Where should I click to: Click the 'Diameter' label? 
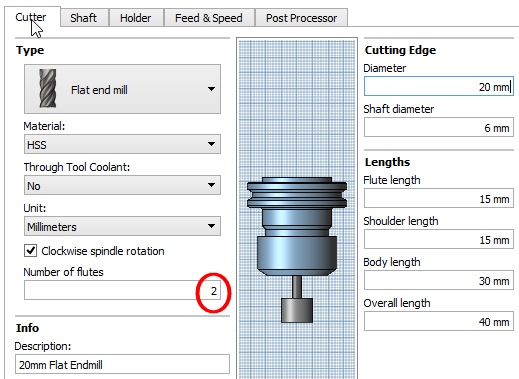(x=385, y=68)
